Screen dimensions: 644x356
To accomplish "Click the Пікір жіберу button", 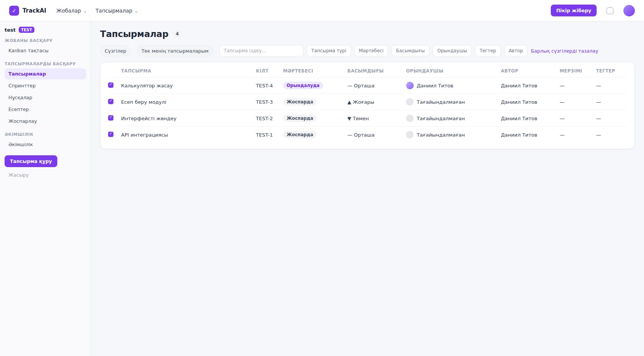I will [x=573, y=11].
